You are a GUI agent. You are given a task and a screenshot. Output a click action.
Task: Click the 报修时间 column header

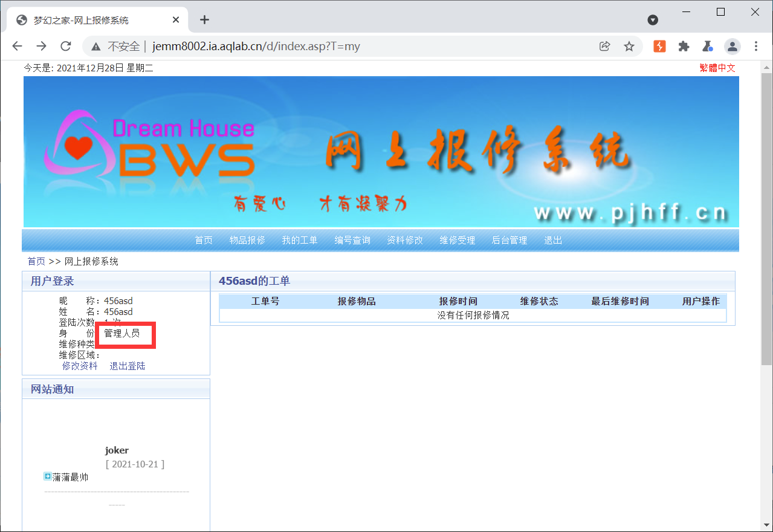(458, 301)
